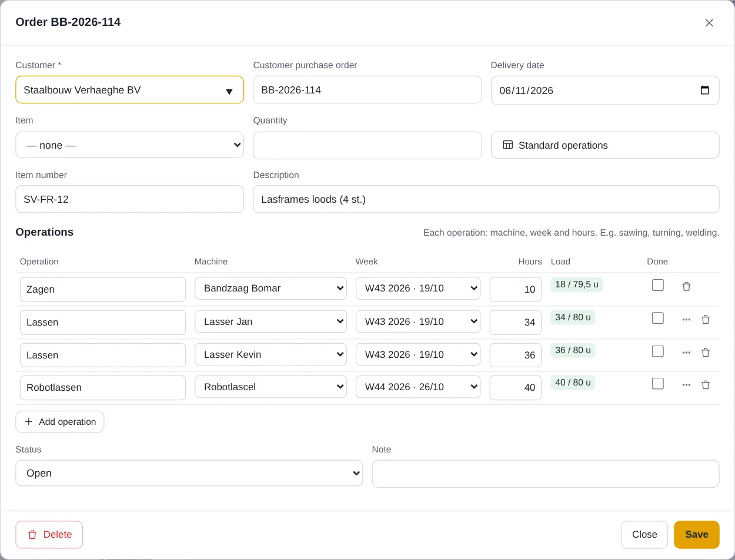Click the Standard operations button
The height and width of the screenshot is (560, 735).
605,145
